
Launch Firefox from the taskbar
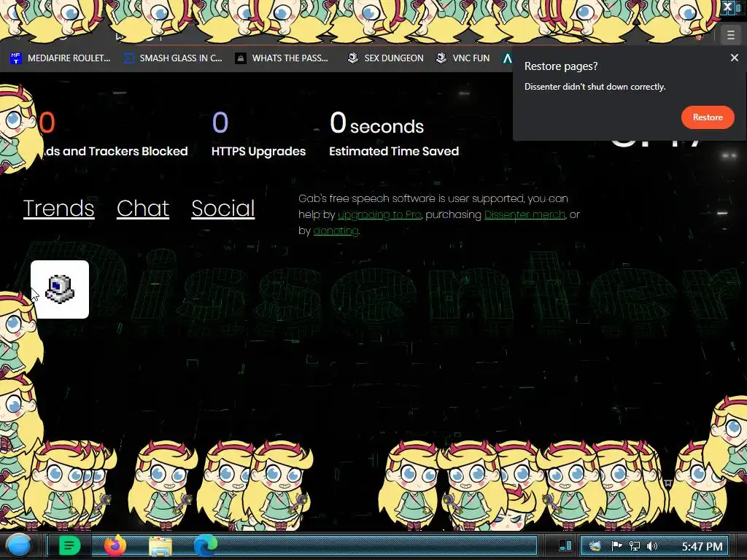pos(115,545)
